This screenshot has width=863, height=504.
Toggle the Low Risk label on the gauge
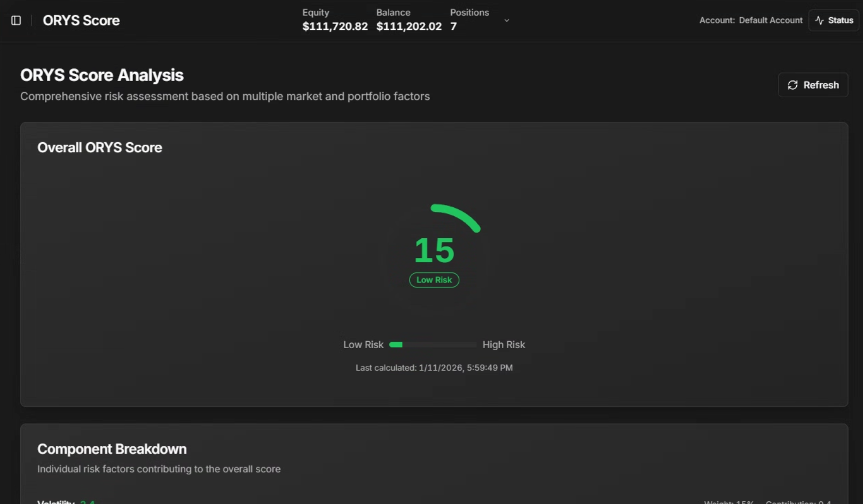tap(363, 344)
